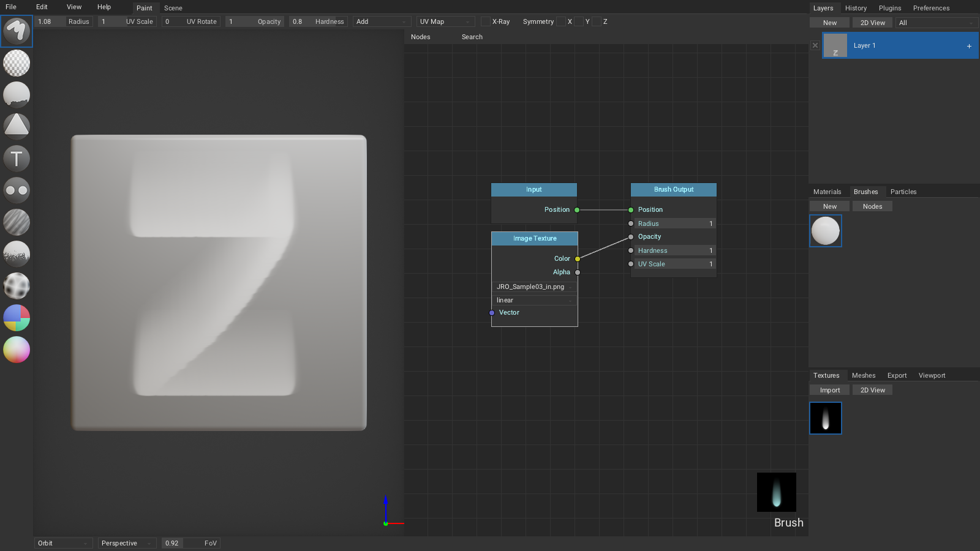Open the All filter dropdown in Layers

pos(937,23)
